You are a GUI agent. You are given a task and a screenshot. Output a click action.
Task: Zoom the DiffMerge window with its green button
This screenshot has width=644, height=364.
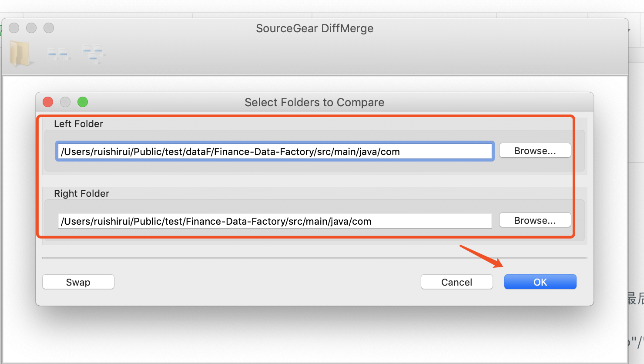(48, 28)
